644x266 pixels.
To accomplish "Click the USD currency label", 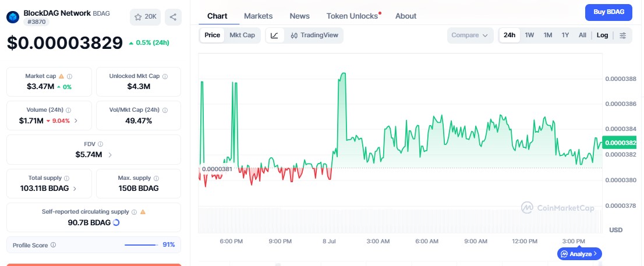I will pos(615,230).
